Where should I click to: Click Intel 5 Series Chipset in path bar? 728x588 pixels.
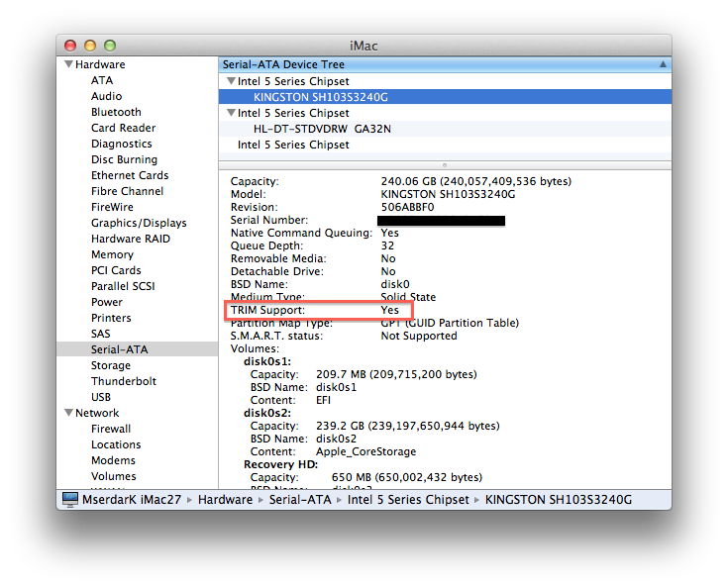coord(408,499)
